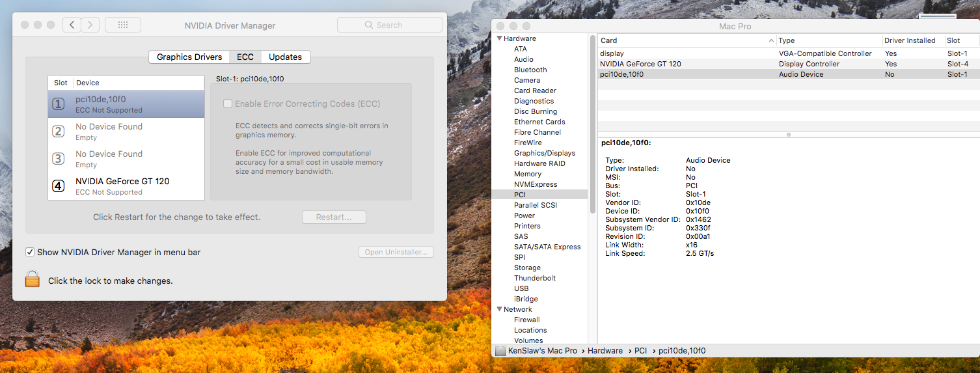Click KenSlaw's Mac Pro in path bar
Image resolution: width=980 pixels, height=373 pixels.
[543, 351]
